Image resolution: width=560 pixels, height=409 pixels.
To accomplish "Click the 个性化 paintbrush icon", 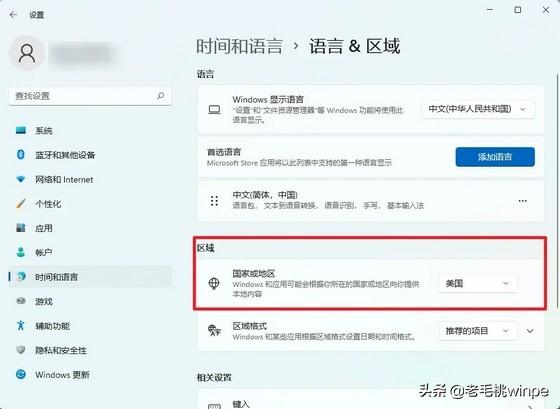I will (x=21, y=204).
